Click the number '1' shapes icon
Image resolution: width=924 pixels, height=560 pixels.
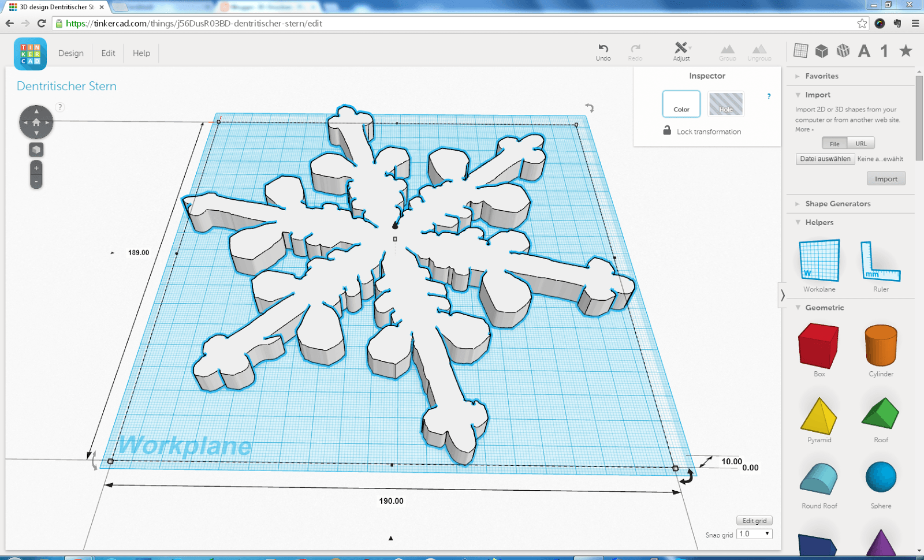point(884,51)
